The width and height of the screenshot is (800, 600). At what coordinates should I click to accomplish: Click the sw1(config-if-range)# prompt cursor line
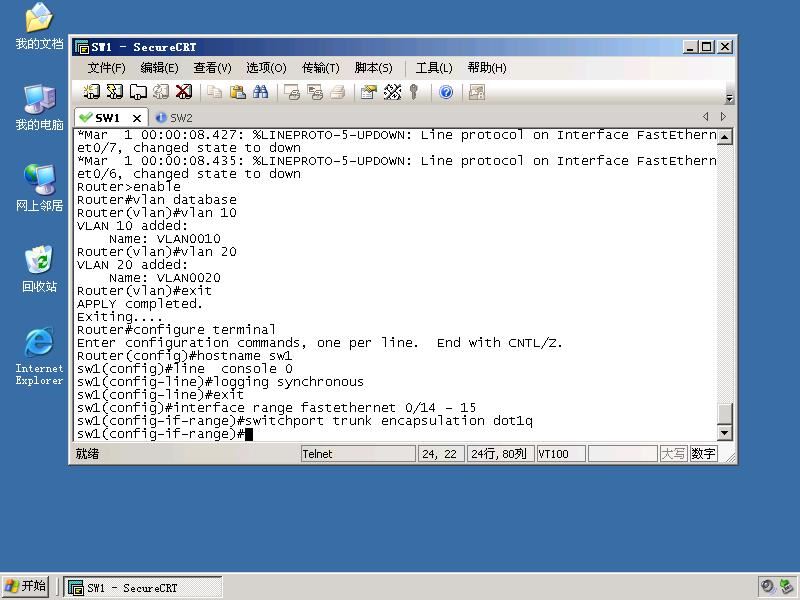(x=164, y=434)
